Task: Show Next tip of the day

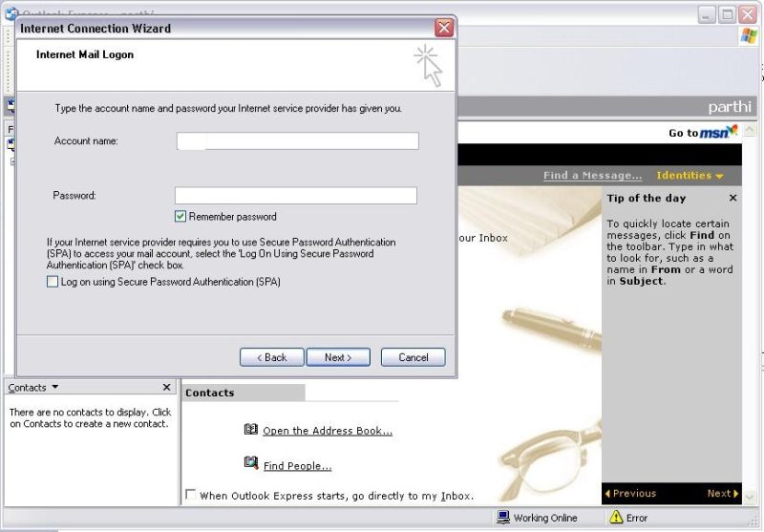Action: [723, 493]
